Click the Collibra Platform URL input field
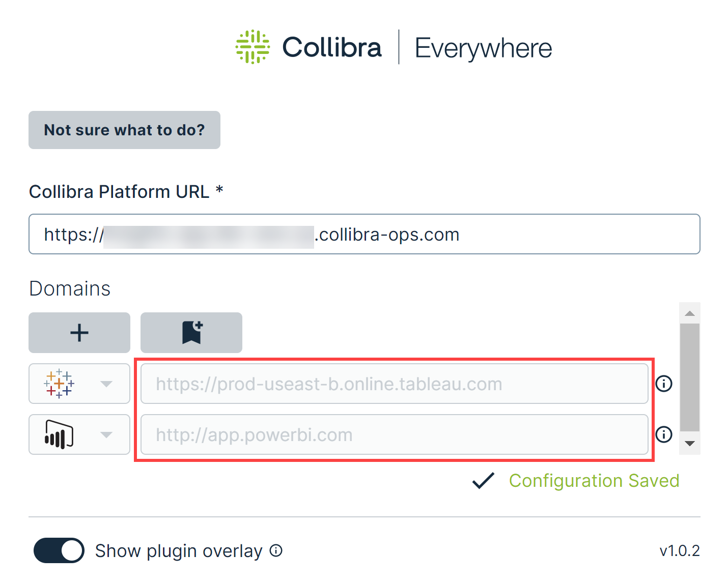The width and height of the screenshot is (728, 584). [364, 234]
